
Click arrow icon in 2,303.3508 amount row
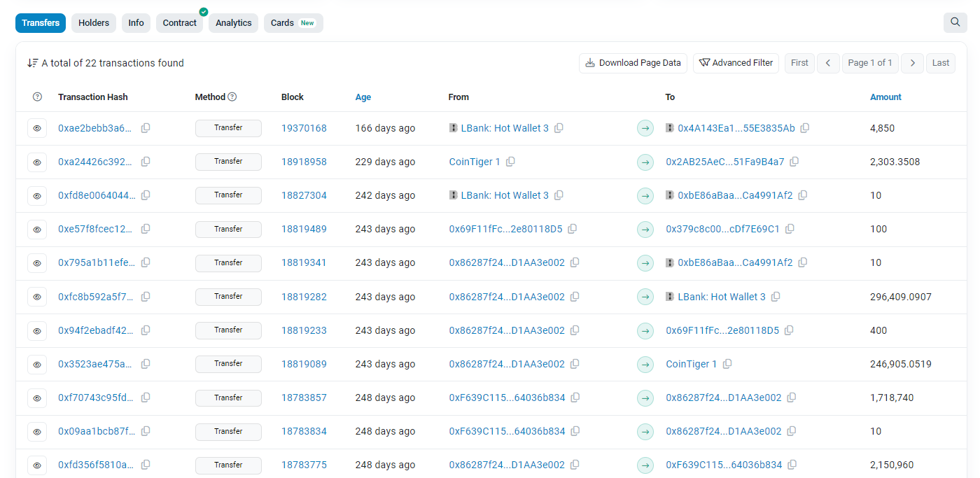point(645,162)
